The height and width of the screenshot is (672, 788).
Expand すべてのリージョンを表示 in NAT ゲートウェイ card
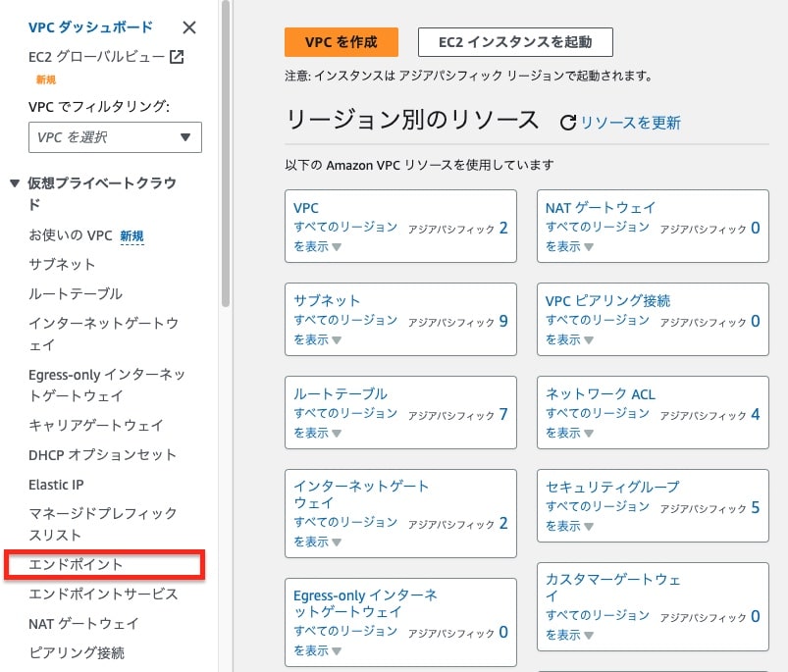tap(598, 236)
